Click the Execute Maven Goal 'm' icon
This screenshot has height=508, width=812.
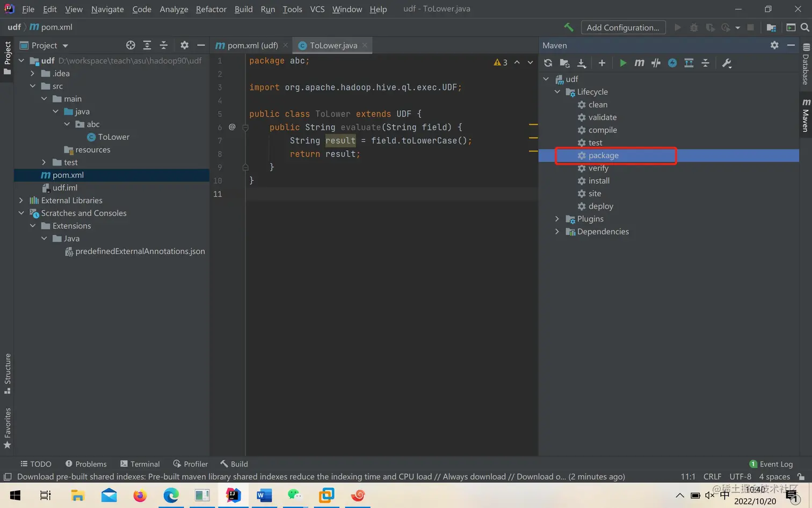[x=639, y=63]
